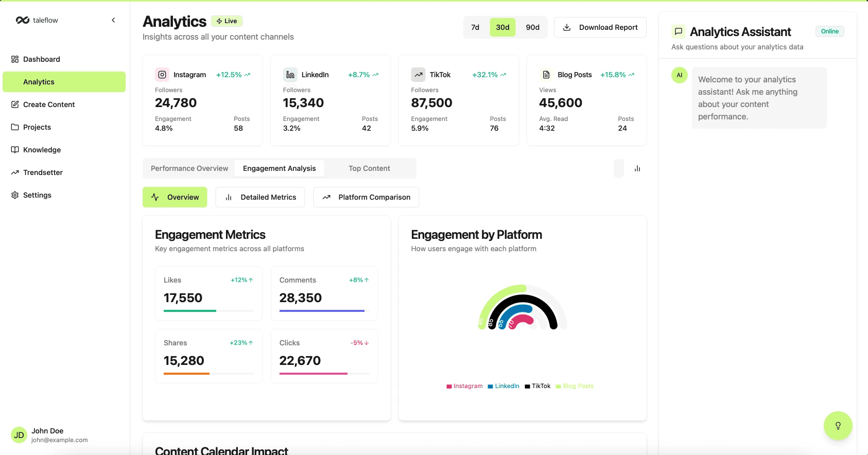Toggle the Instagram legend swatch in the chart
868x455 pixels.
point(449,386)
